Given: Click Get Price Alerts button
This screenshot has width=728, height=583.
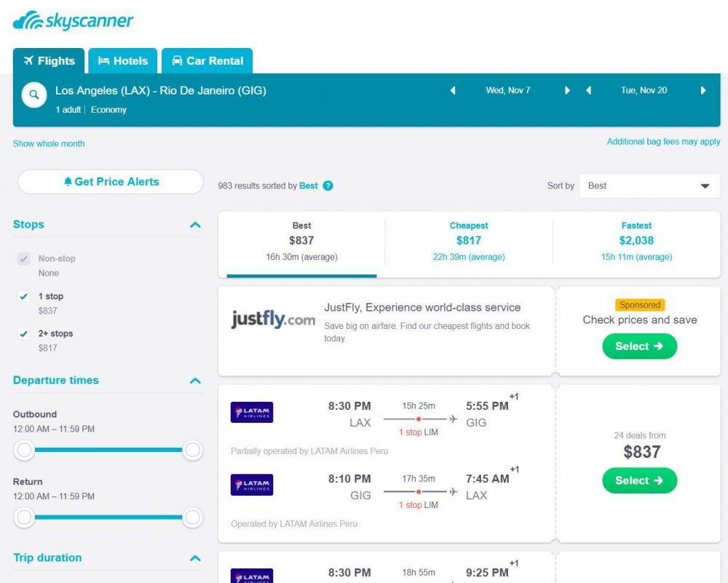Looking at the screenshot, I should (x=111, y=182).
